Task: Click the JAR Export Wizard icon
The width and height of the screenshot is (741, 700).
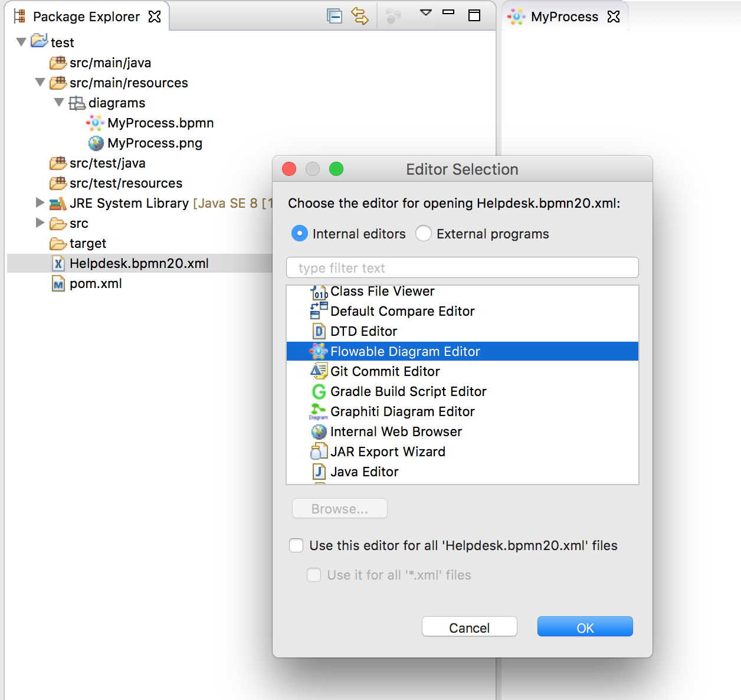Action: click(x=319, y=451)
